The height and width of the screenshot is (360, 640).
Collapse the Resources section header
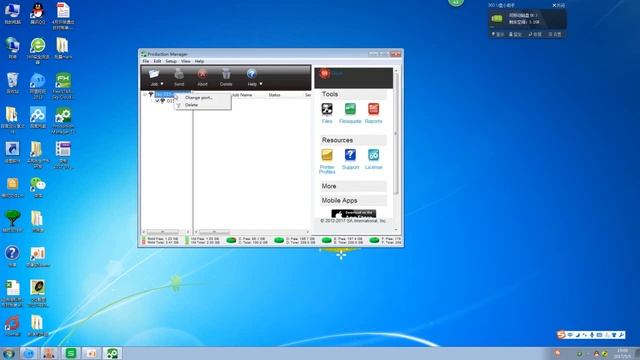[353, 140]
